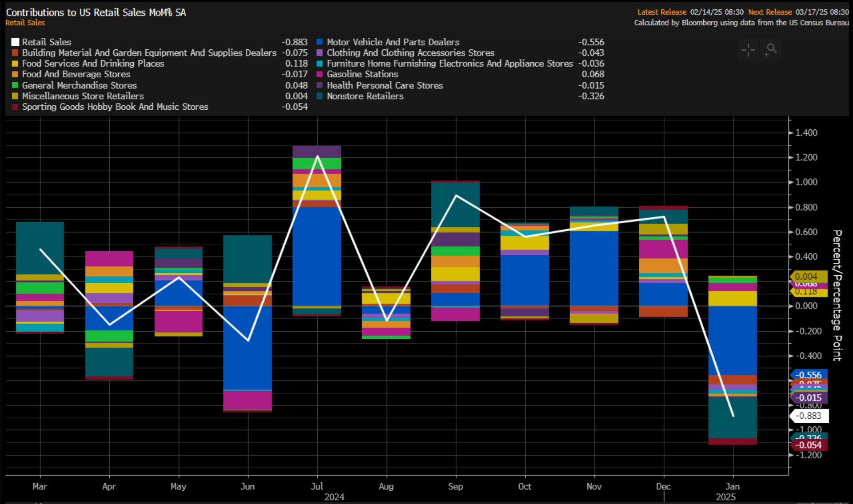Click the Latest Release label
Image resolution: width=853 pixels, height=504 pixels.
point(662,12)
